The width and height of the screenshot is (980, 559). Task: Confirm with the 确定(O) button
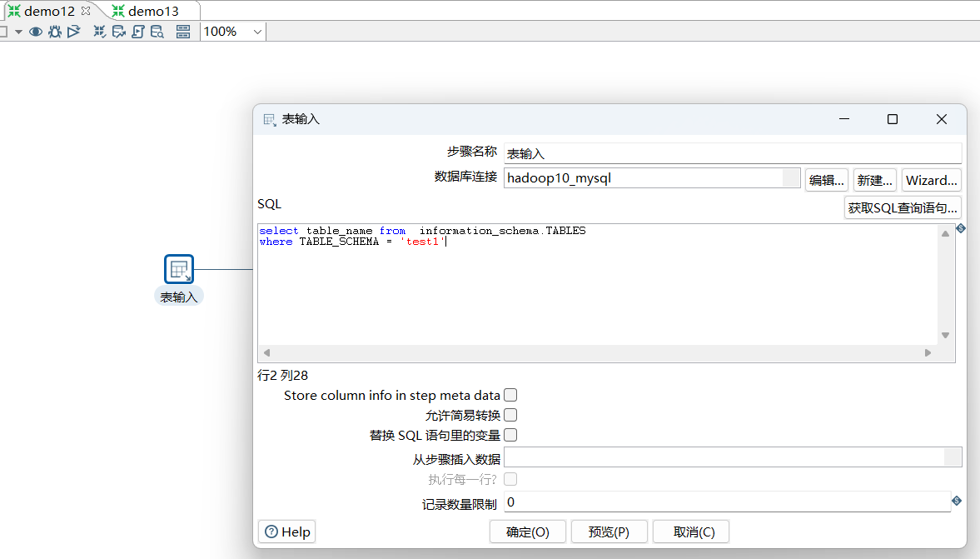[528, 532]
